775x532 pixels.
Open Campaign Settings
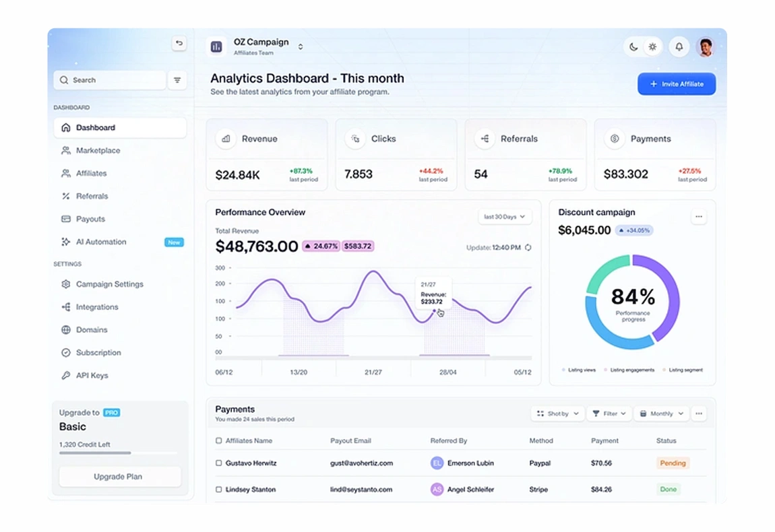tap(110, 284)
